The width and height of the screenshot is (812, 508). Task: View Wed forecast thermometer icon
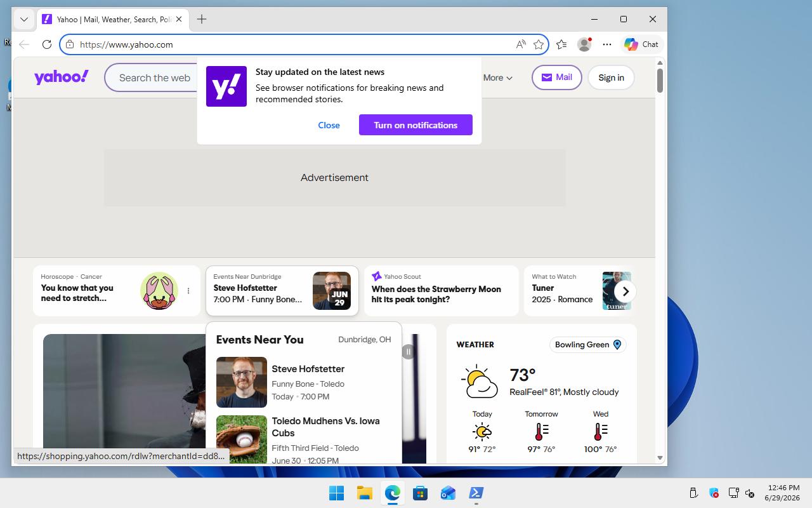(600, 432)
